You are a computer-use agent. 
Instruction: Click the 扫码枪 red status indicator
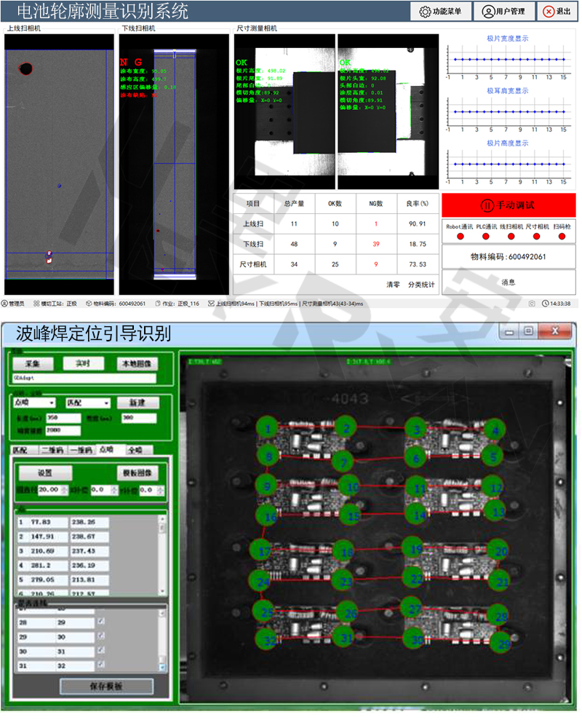click(562, 237)
